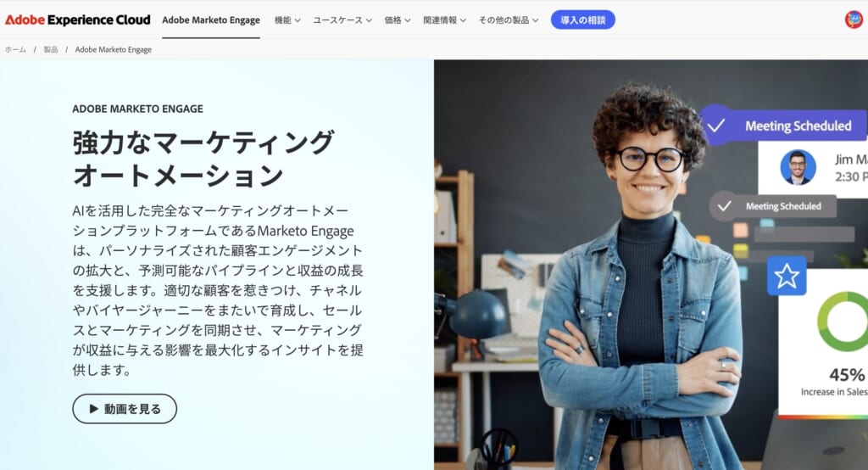Image resolution: width=868 pixels, height=470 pixels.
Task: Click the checkmark in gray Meeting Scheduled badge
Action: pyautogui.click(x=724, y=206)
